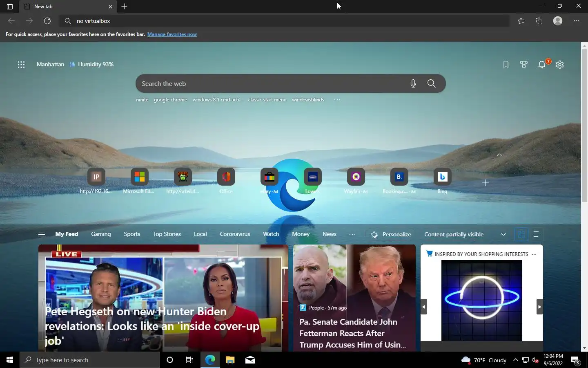Select the Local tab
Screen dimensions: 588x368
pyautogui.click(x=200, y=234)
